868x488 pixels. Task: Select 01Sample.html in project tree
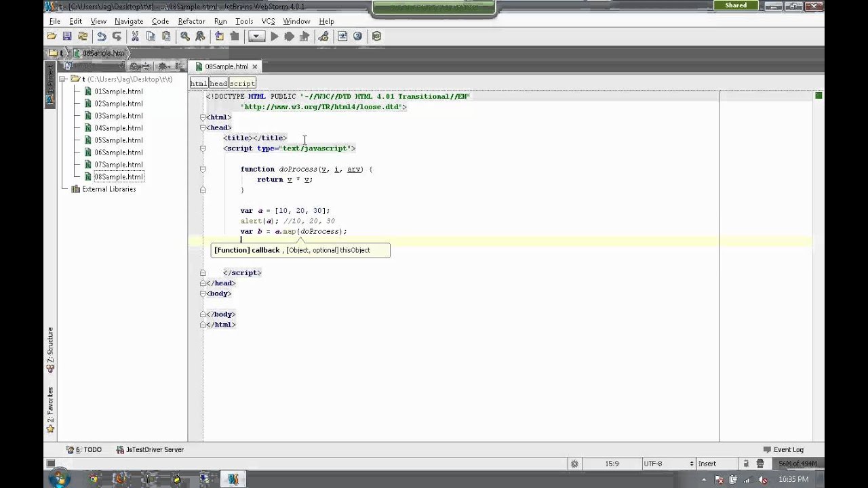[119, 91]
